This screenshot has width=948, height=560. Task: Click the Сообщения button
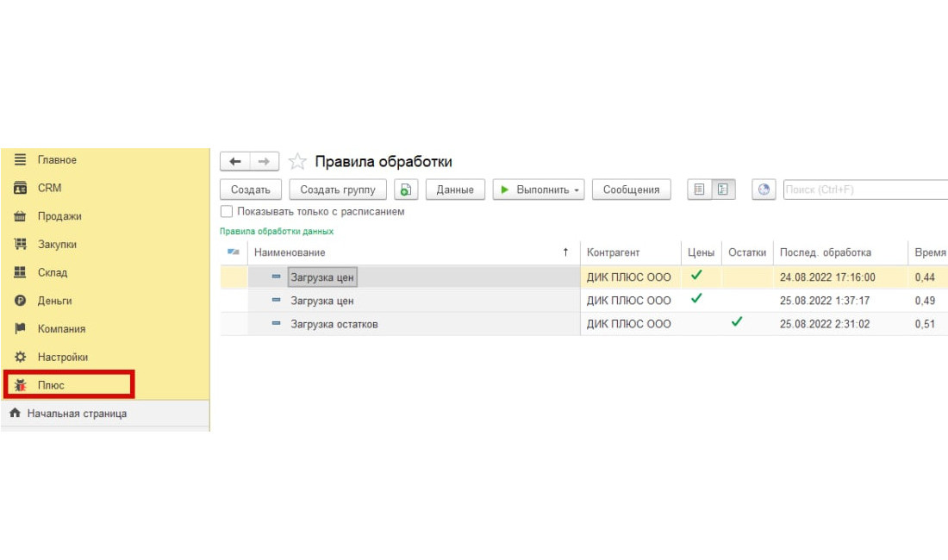pyautogui.click(x=631, y=190)
